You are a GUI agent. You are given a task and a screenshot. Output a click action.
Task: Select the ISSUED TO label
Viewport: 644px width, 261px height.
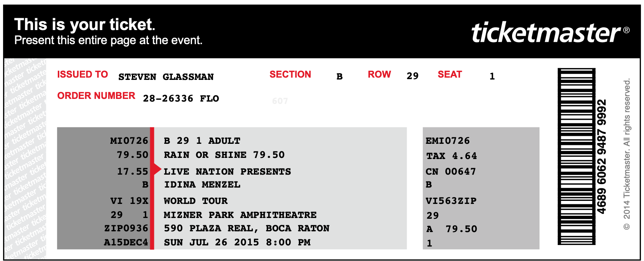(x=82, y=75)
